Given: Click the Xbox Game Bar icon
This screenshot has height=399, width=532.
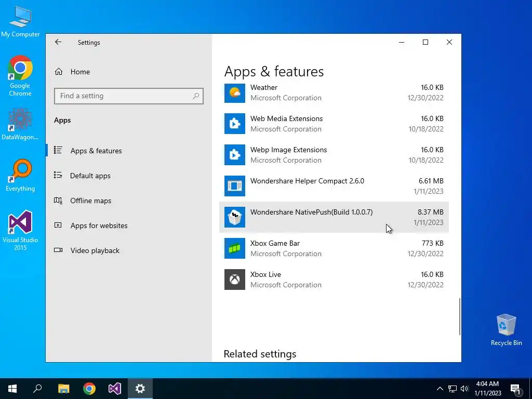Looking at the screenshot, I should (234, 248).
